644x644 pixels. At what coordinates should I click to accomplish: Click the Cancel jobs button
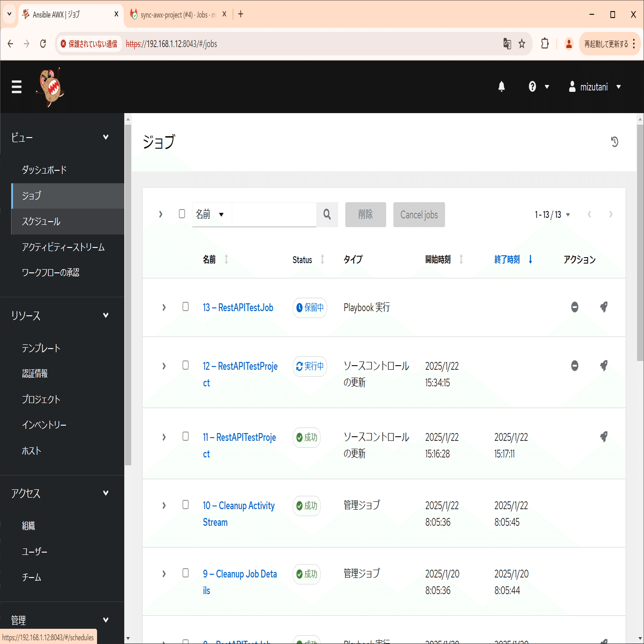pos(418,215)
